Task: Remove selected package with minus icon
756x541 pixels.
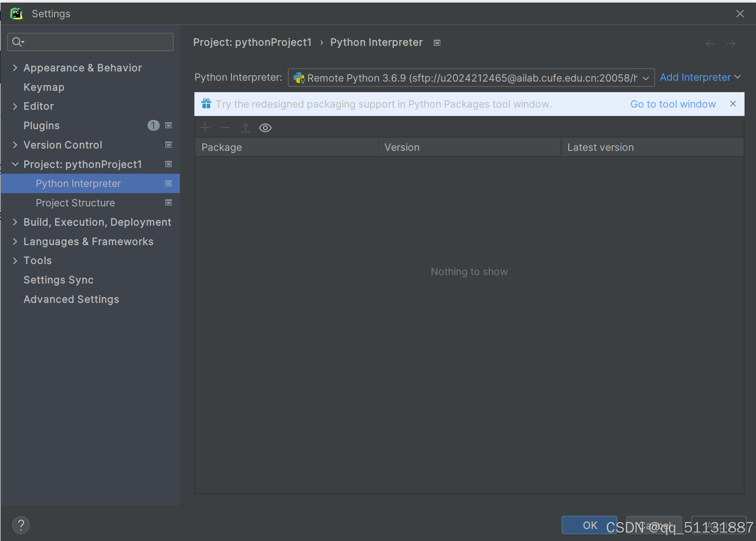Action: click(225, 127)
